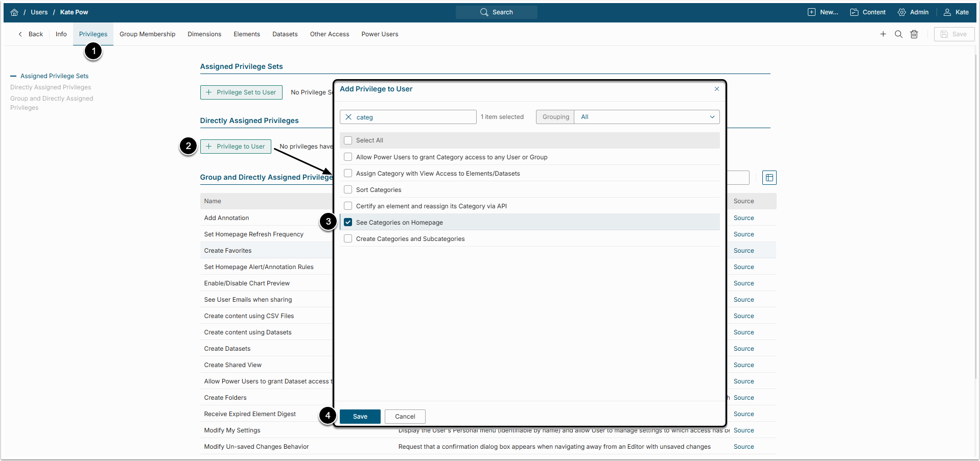This screenshot has width=980, height=461.
Task: Open the New... menu
Action: coord(823,12)
